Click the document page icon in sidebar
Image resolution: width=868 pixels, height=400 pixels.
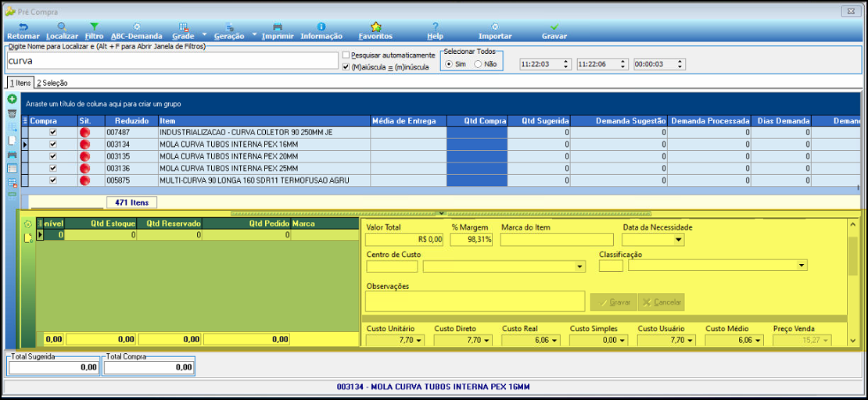(x=13, y=141)
